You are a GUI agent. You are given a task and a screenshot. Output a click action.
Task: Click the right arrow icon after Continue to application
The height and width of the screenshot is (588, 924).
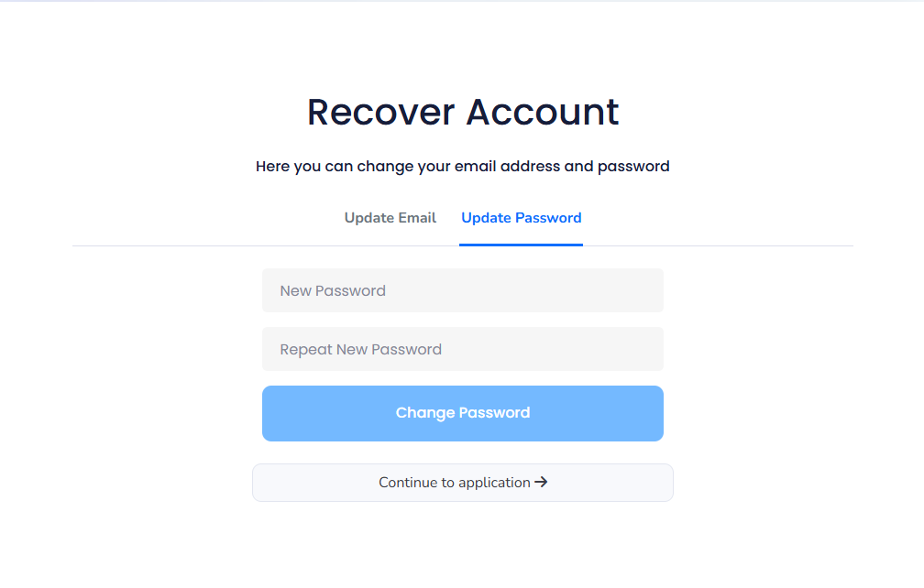tap(541, 482)
